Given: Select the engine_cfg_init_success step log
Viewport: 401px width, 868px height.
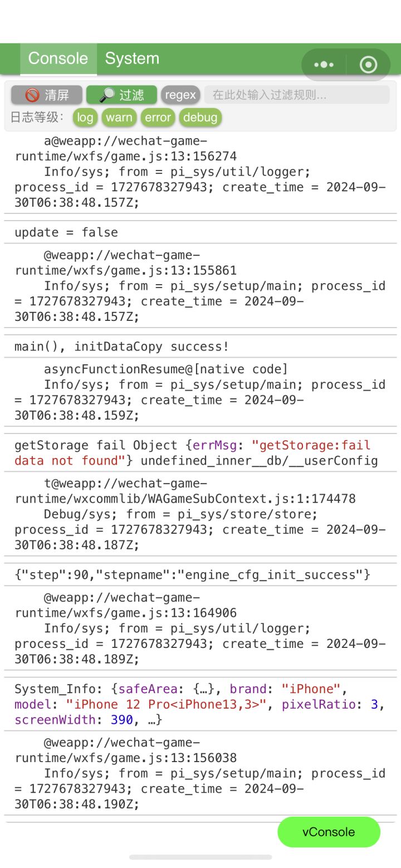Looking at the screenshot, I should click(x=192, y=574).
